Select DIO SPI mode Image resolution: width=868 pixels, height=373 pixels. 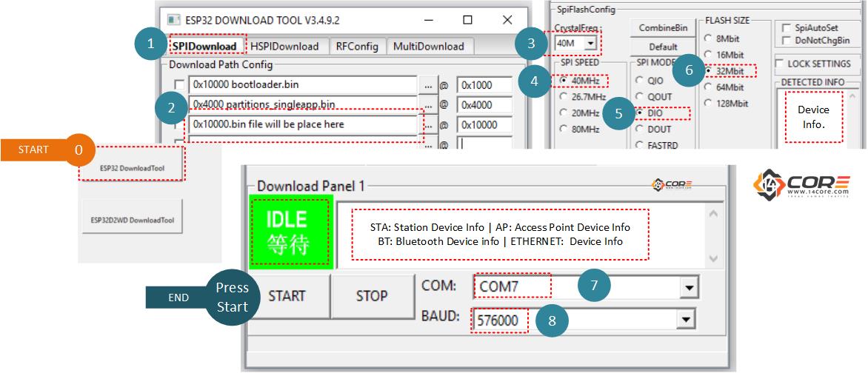point(639,113)
